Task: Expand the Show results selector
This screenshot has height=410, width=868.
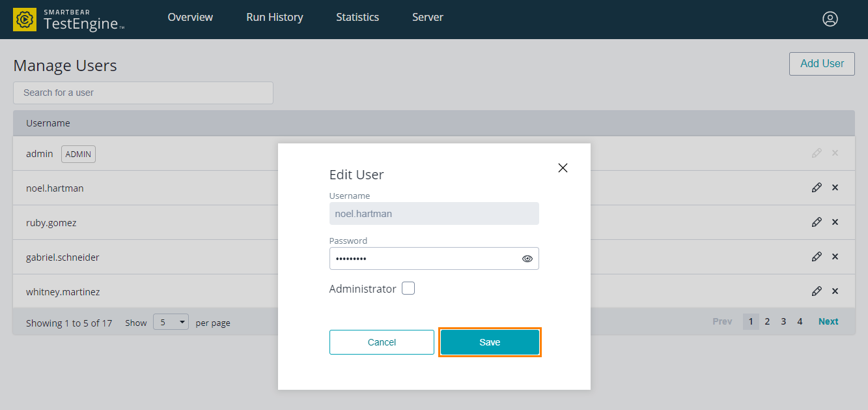Action: (x=170, y=322)
